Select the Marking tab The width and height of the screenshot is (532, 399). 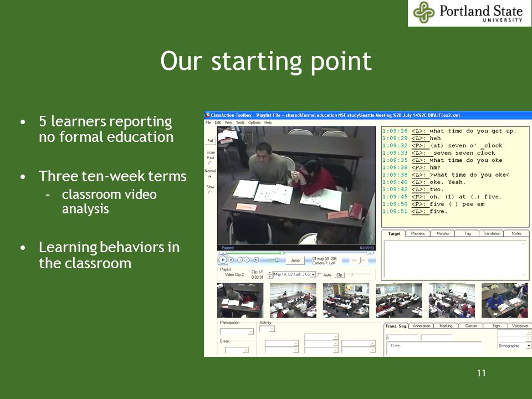pyautogui.click(x=446, y=326)
